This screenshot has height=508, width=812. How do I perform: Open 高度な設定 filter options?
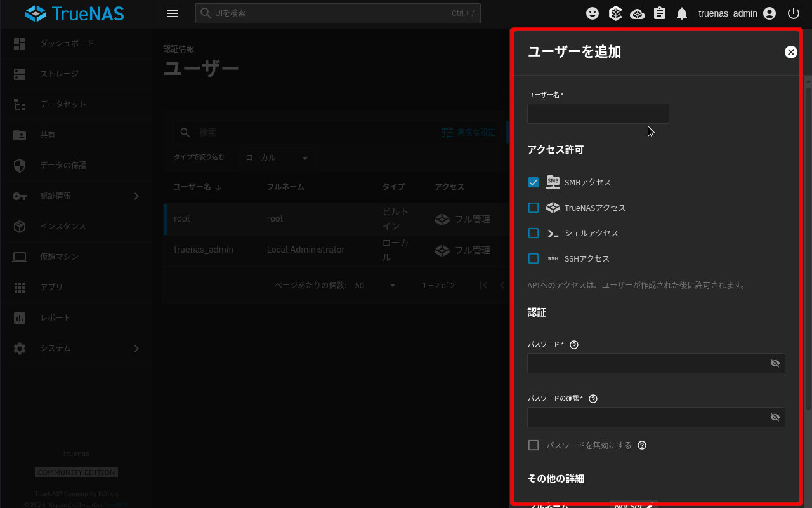[469, 132]
